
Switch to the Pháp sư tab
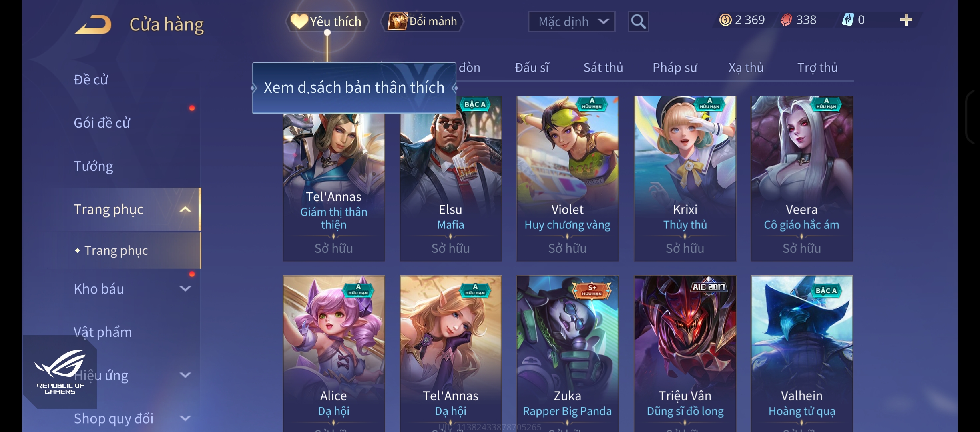pos(675,68)
